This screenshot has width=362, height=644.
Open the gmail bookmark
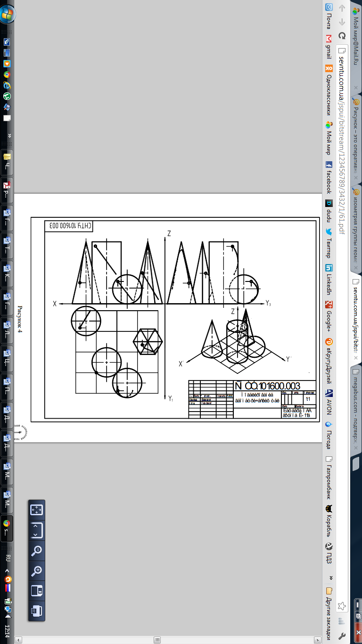pyautogui.click(x=329, y=47)
